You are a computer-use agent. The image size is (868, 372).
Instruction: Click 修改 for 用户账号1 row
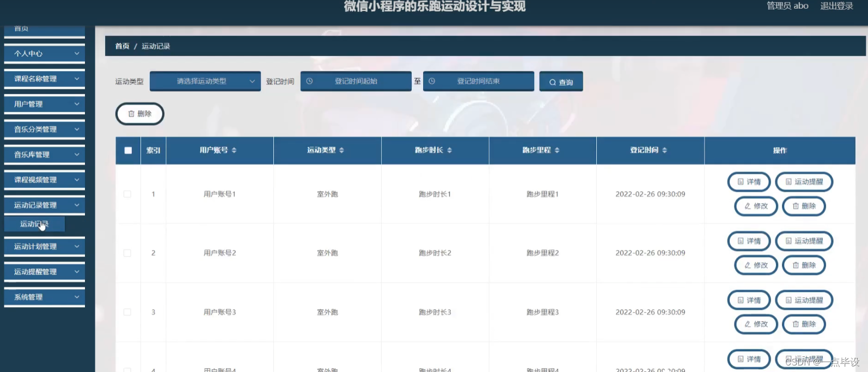756,206
